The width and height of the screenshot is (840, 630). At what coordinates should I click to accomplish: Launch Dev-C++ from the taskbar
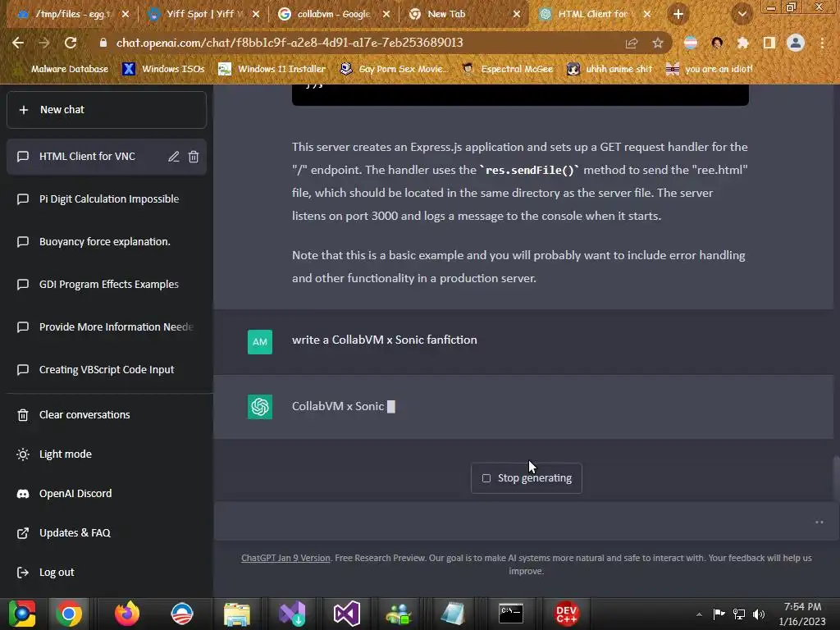(566, 614)
